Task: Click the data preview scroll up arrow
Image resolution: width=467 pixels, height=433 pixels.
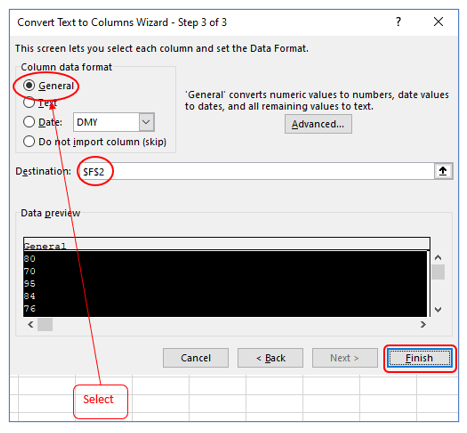Action: coord(438,258)
